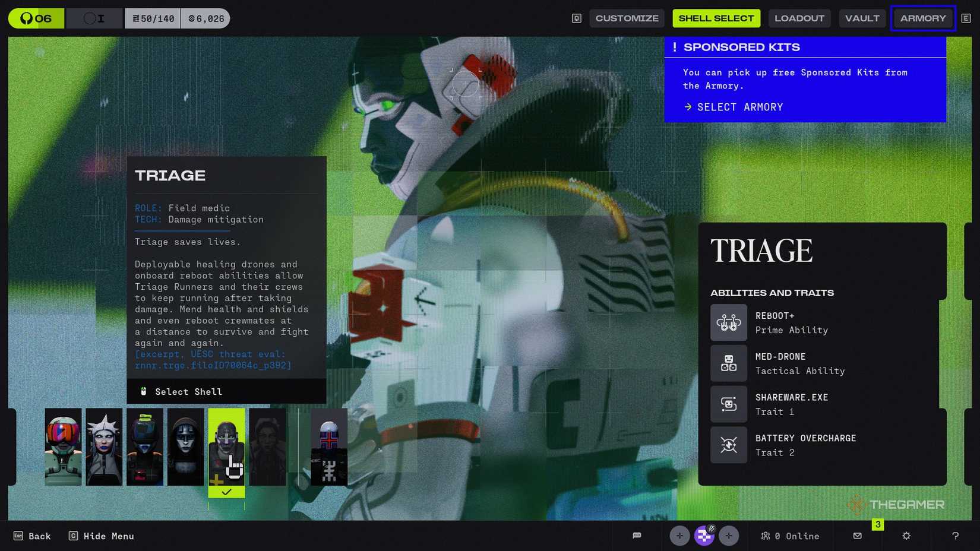The image size is (980, 551).
Task: Click the purple player avatar with muted mic
Action: (704, 536)
